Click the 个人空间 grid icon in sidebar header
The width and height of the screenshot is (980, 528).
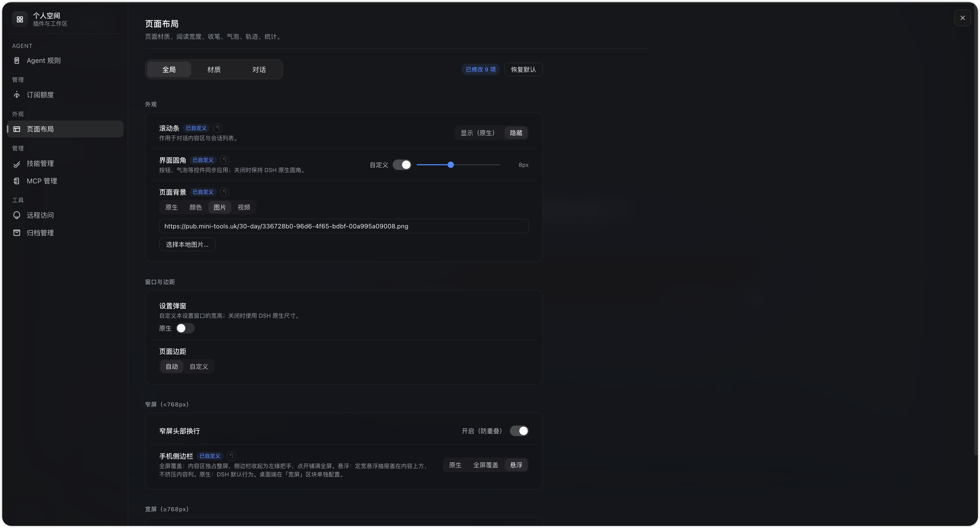[20, 19]
